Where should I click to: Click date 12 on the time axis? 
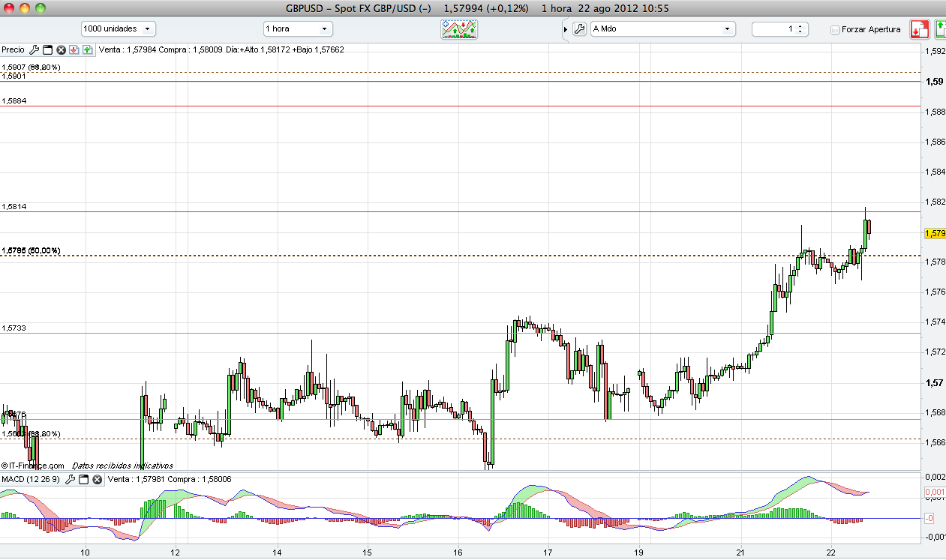pyautogui.click(x=175, y=553)
